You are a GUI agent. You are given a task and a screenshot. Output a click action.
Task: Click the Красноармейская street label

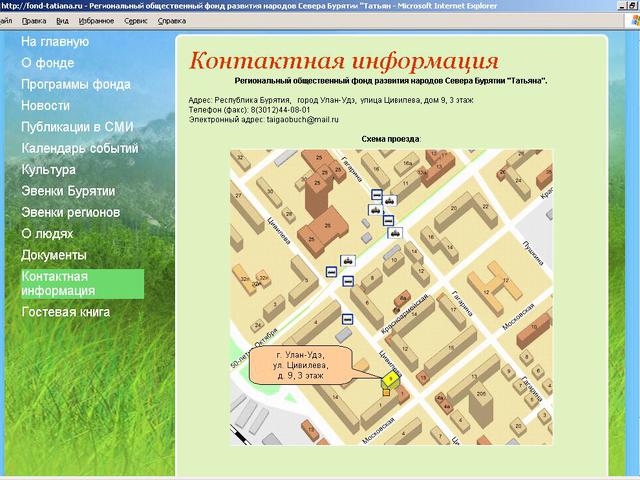405,313
